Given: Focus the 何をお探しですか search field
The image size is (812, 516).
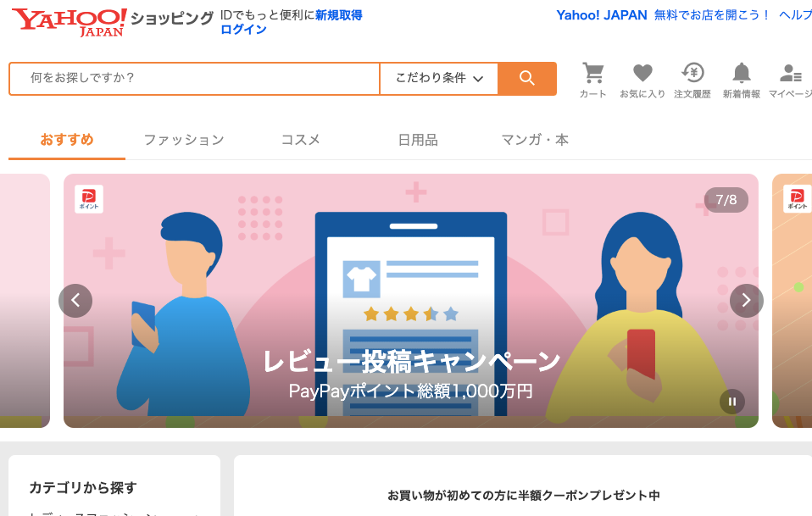Looking at the screenshot, I should (195, 79).
